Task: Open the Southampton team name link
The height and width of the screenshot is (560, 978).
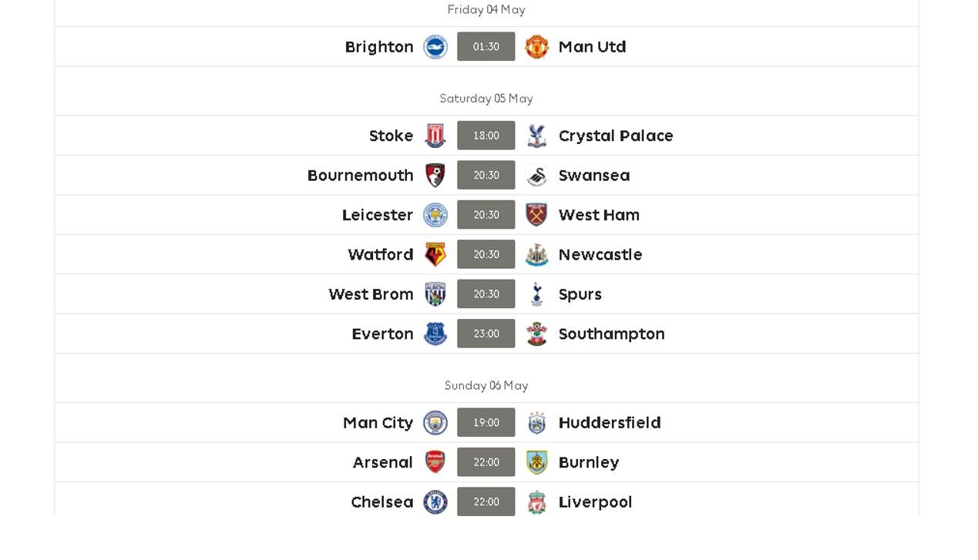Action: 612,334
